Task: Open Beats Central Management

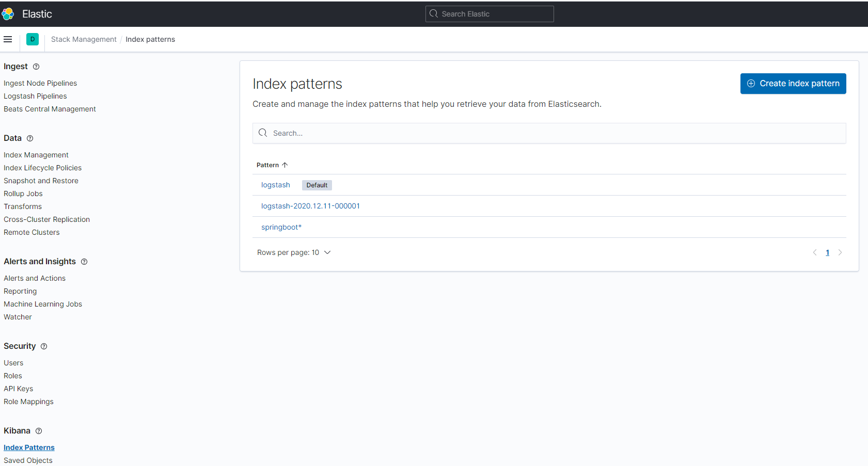Action: point(50,109)
